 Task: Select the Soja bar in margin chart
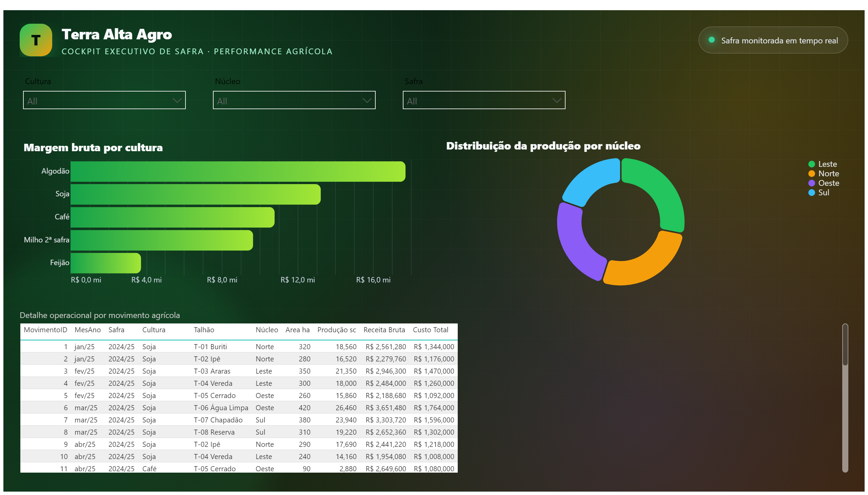196,195
